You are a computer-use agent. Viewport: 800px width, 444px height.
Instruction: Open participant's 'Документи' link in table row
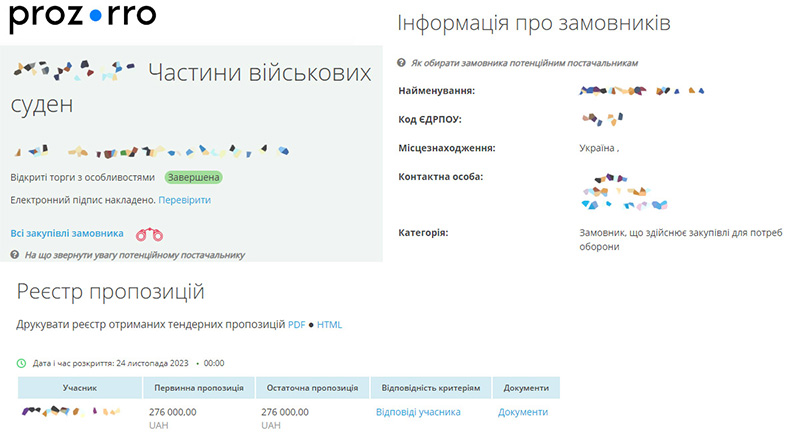click(x=523, y=412)
